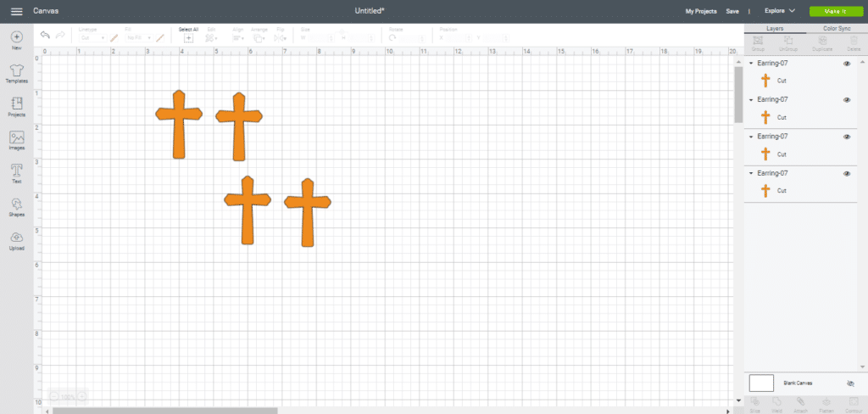Toggle visibility of the last Earring-07 layer

(847, 174)
